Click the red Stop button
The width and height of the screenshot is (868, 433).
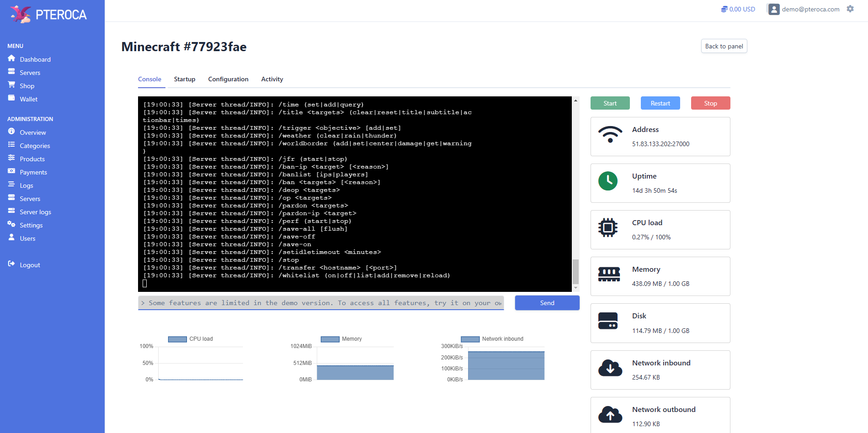point(710,103)
